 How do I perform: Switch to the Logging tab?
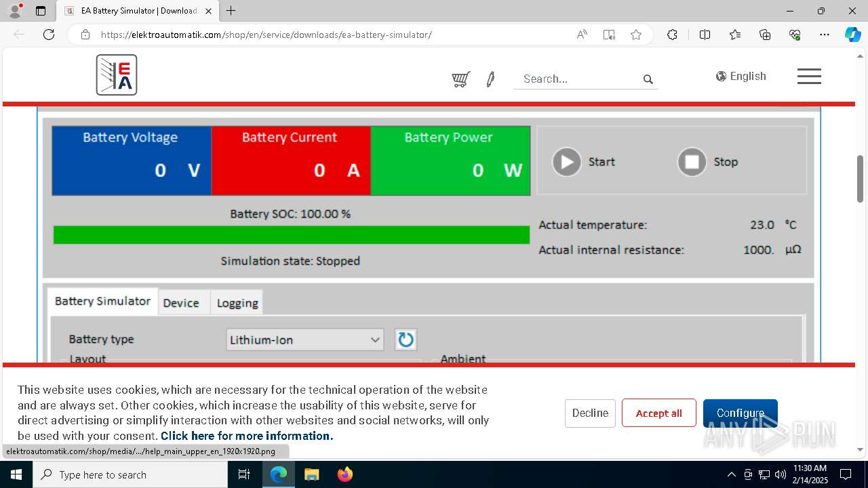pyautogui.click(x=237, y=303)
